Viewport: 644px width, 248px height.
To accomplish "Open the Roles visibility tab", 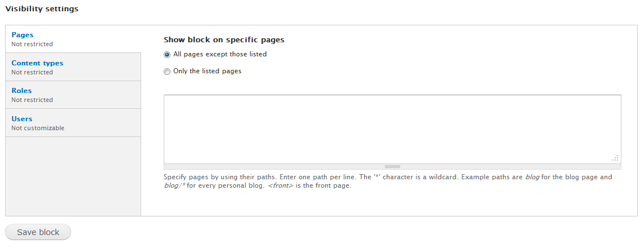I will pos(21,91).
